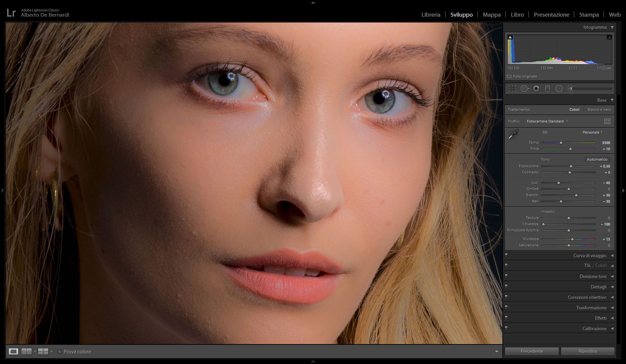Expand the Dettagli panel
The width and height of the screenshot is (626, 364).
coord(598,287)
